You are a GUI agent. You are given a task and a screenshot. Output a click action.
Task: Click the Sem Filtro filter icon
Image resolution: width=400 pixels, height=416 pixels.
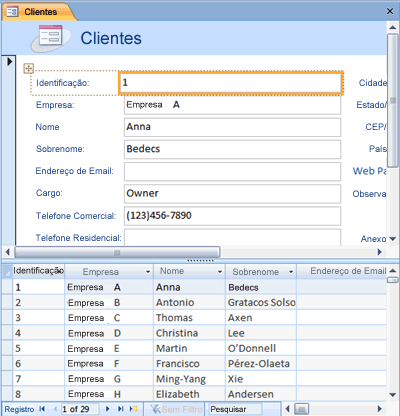pos(155,409)
